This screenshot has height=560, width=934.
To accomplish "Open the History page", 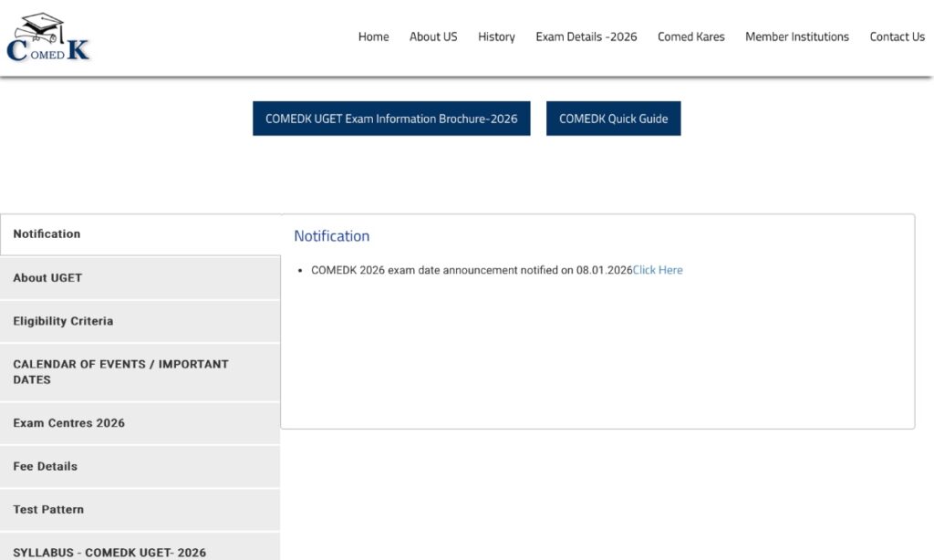I will (x=496, y=37).
